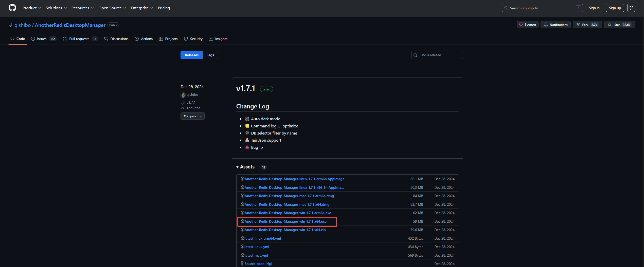Click the Sponsor heart icon
Viewport: 644px width, 267px height.
point(521,25)
